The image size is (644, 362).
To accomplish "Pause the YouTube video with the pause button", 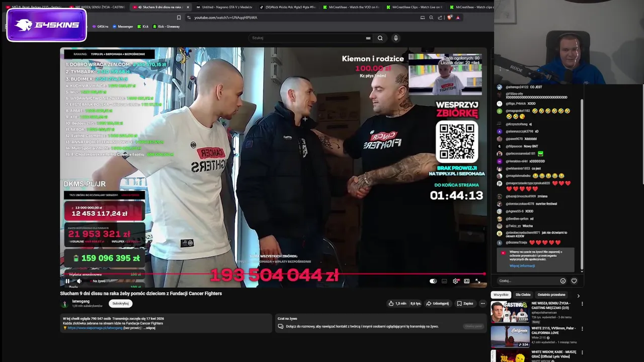I will click(67, 281).
